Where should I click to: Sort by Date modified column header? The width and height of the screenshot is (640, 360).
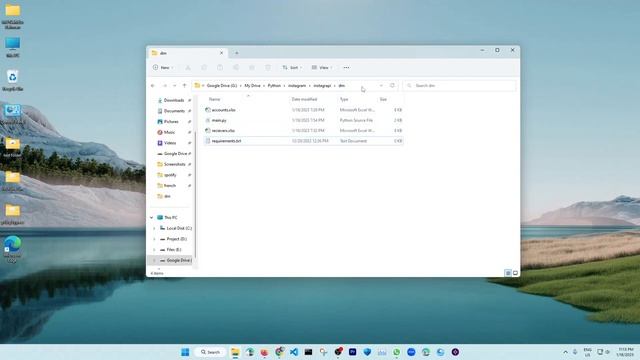[304, 99]
